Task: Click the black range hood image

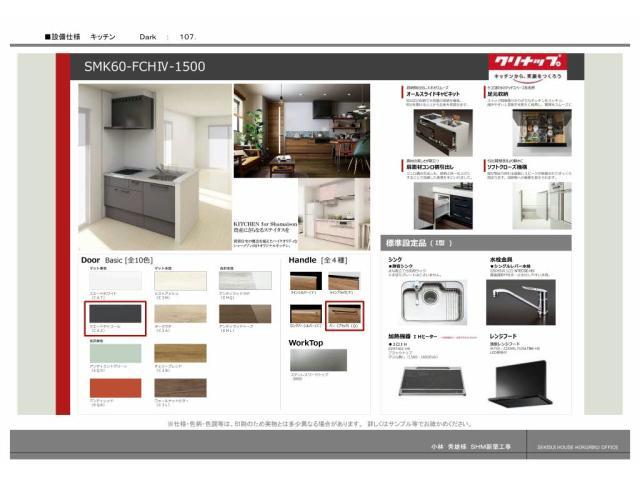Action: [x=520, y=384]
